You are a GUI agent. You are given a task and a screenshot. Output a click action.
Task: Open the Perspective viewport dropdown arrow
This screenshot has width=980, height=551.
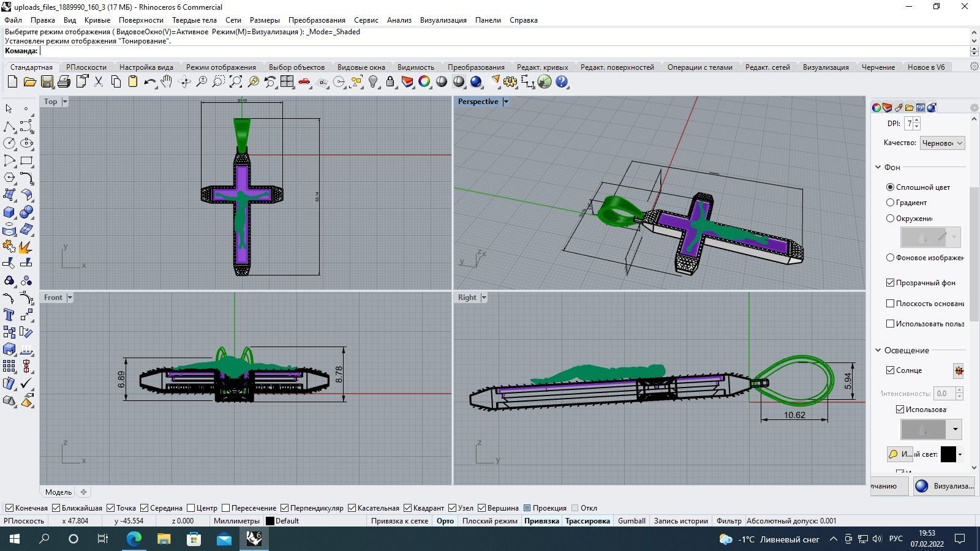[x=506, y=102]
